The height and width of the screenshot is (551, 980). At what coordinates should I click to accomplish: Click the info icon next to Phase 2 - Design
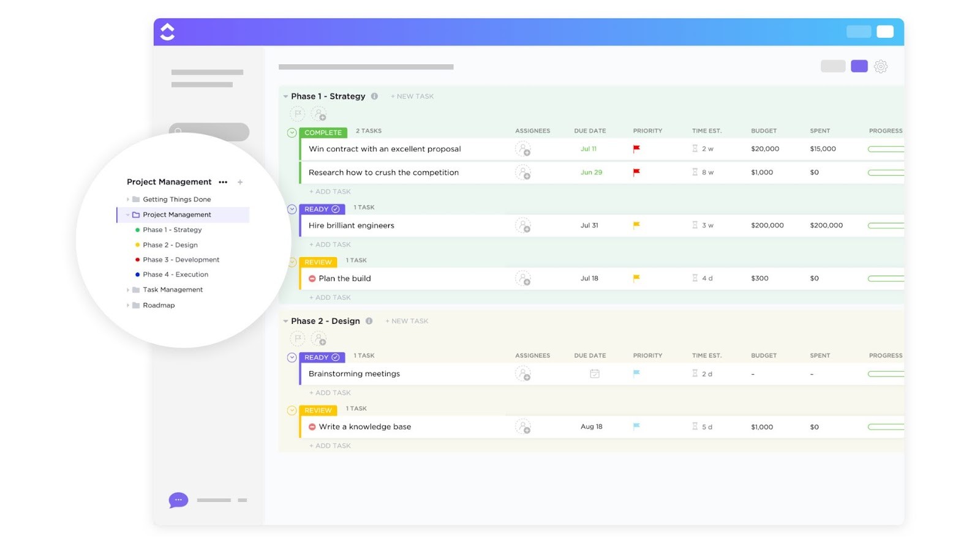369,320
